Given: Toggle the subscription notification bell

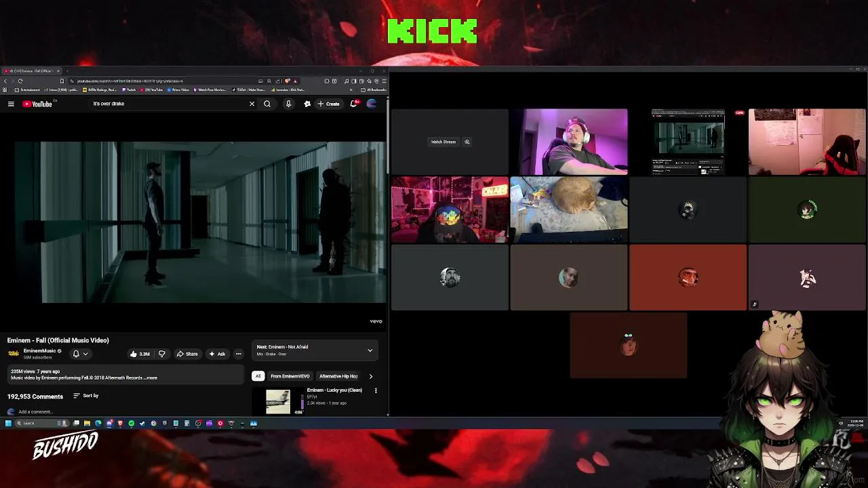Looking at the screenshot, I should point(76,353).
